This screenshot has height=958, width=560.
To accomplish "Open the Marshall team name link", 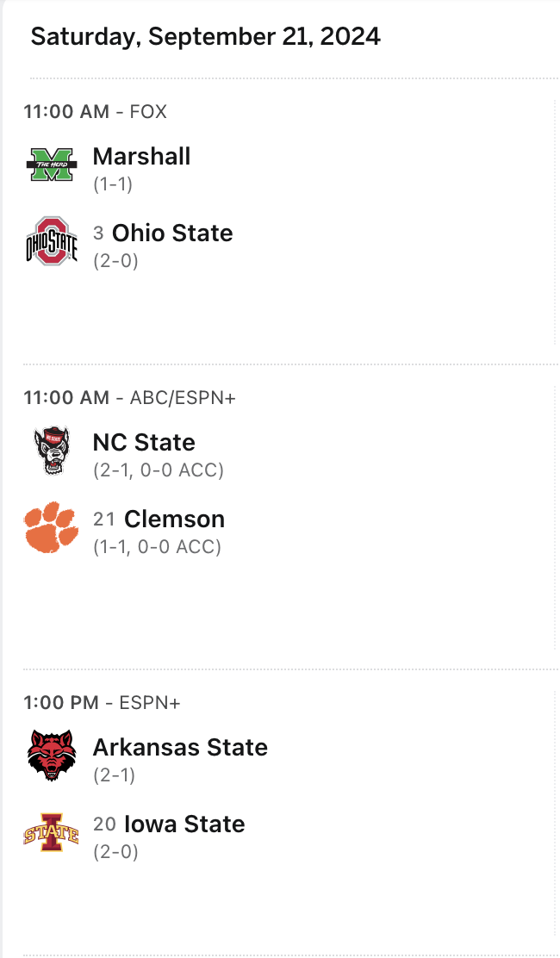I will point(141,157).
